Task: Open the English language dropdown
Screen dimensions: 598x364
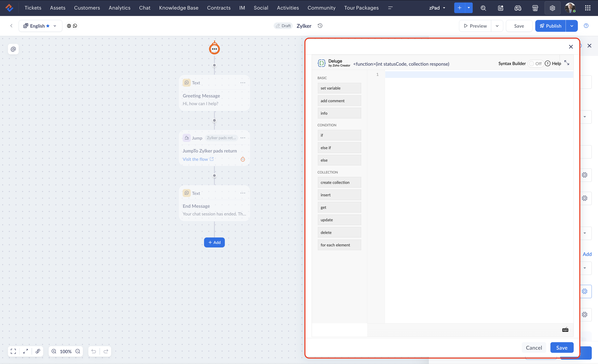Action: click(40, 26)
